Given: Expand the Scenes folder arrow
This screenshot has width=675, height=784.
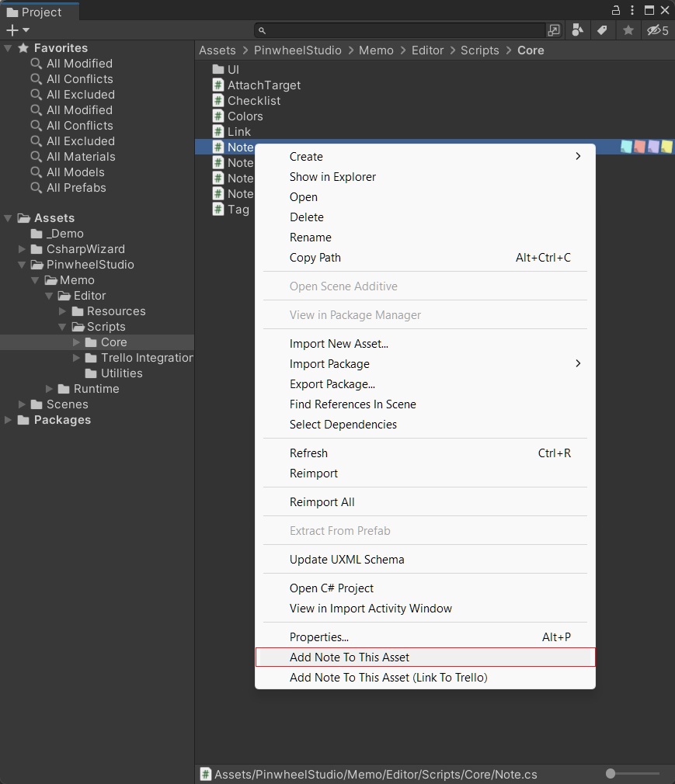Looking at the screenshot, I should [x=22, y=404].
